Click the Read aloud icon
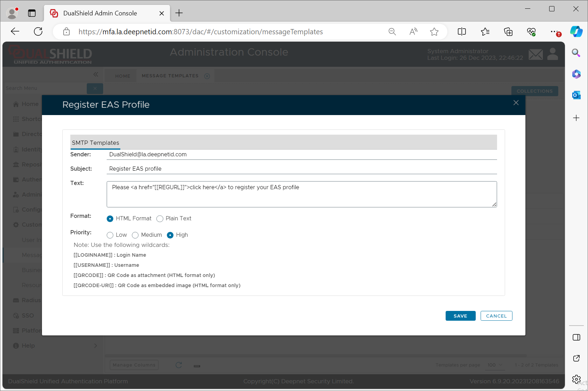 (413, 32)
